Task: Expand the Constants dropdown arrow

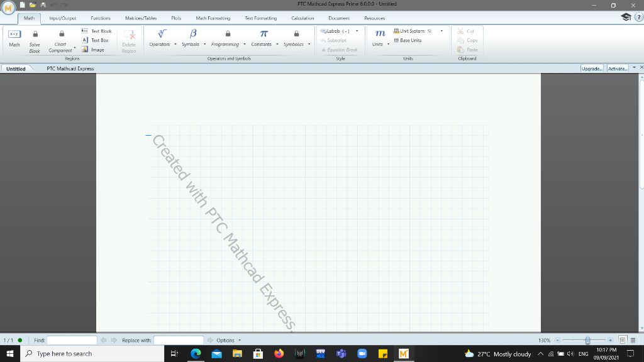Action: 277,45
